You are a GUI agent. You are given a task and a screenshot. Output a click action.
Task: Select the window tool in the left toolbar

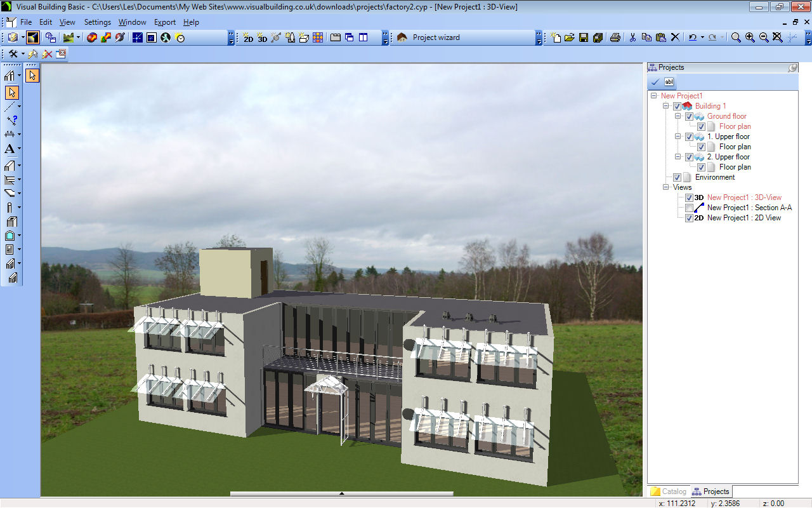click(10, 236)
